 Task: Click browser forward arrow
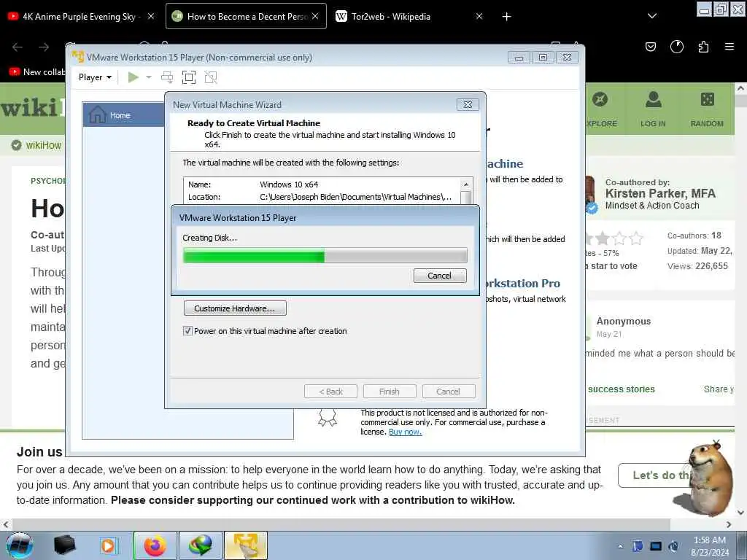click(x=44, y=47)
